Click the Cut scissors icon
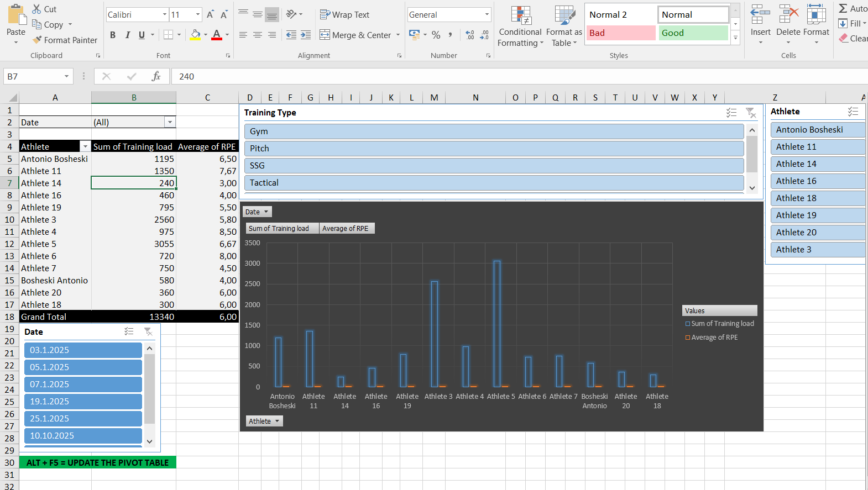The height and width of the screenshot is (490, 868). (36, 9)
